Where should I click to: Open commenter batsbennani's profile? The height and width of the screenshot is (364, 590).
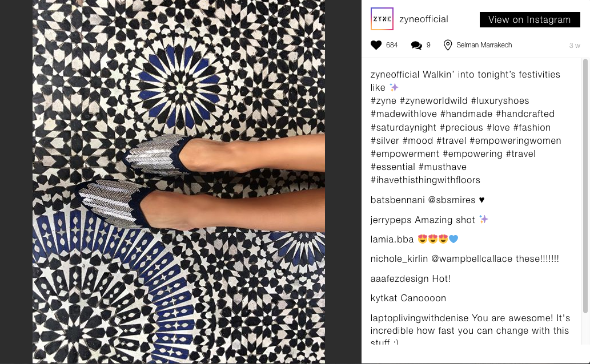(398, 200)
